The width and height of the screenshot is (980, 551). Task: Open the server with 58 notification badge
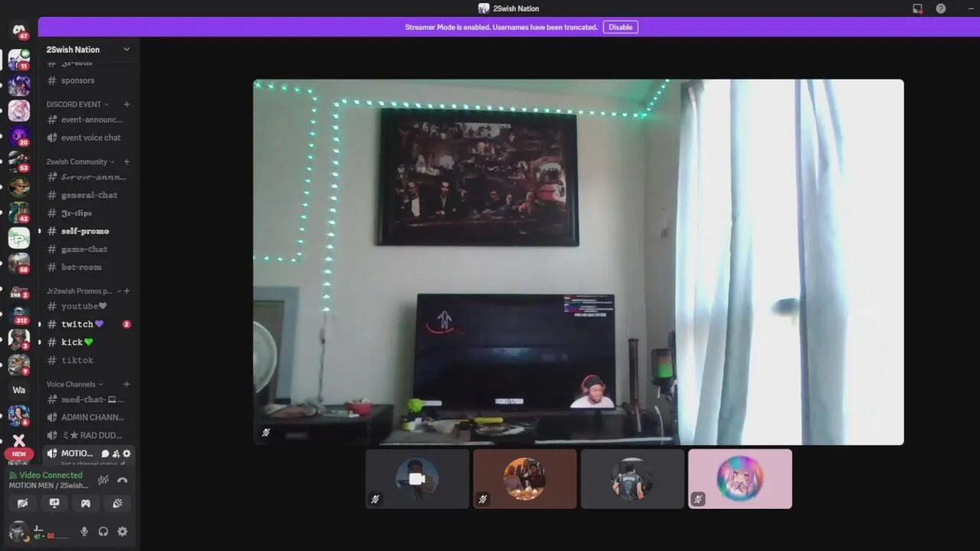click(x=19, y=263)
